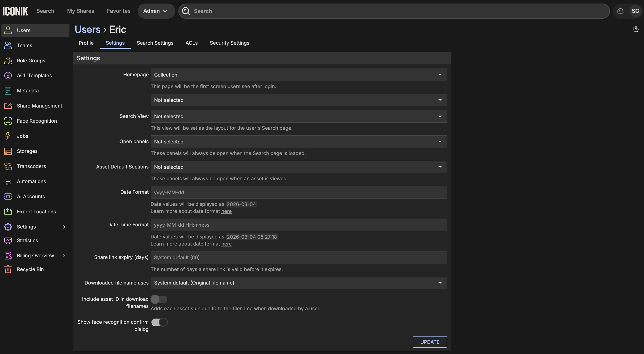Click the Storages sidebar icon
The height and width of the screenshot is (354, 644).
8,151
